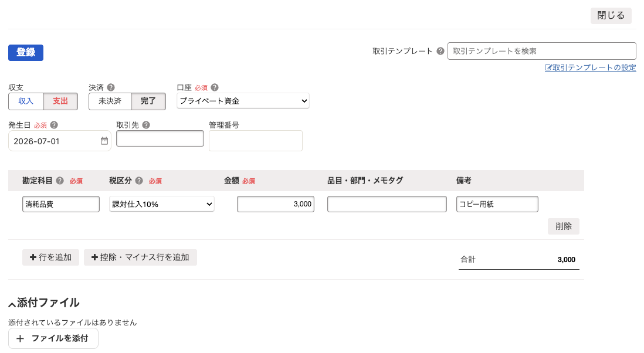This screenshot has width=644, height=353.
Task: Click the 勘定科目 field containing 消耗品費
Action: coord(61,204)
